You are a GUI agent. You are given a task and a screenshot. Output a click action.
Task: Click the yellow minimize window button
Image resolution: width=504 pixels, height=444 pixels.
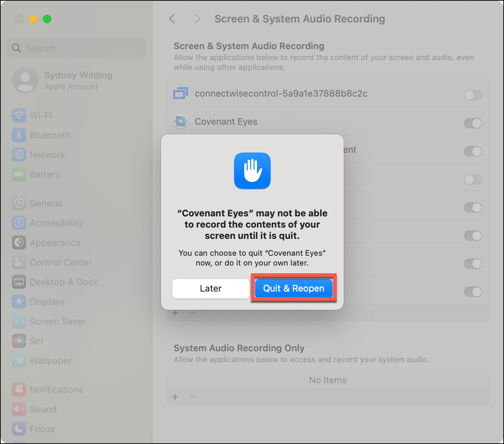point(33,19)
